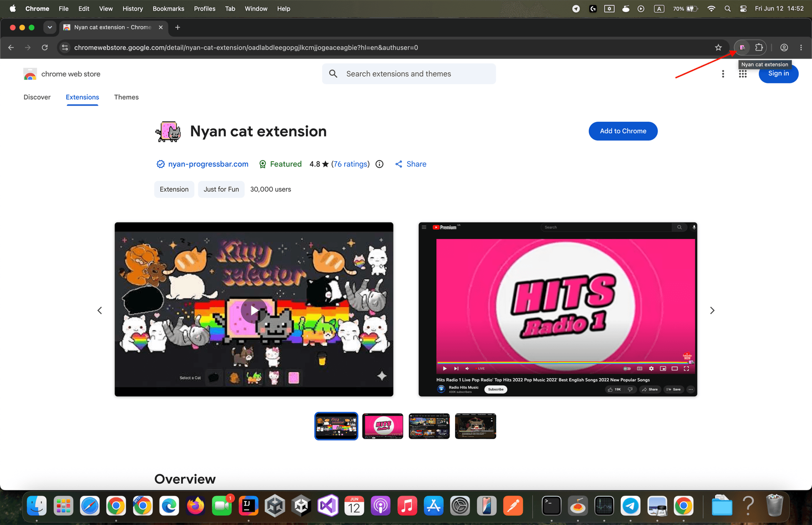View site information icon in address bar
812x525 pixels.
65,47
